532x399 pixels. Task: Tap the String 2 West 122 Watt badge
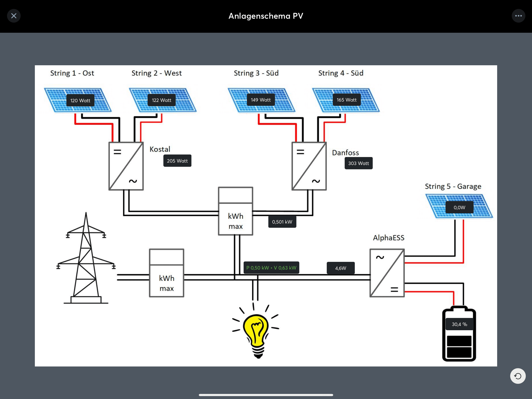(161, 100)
